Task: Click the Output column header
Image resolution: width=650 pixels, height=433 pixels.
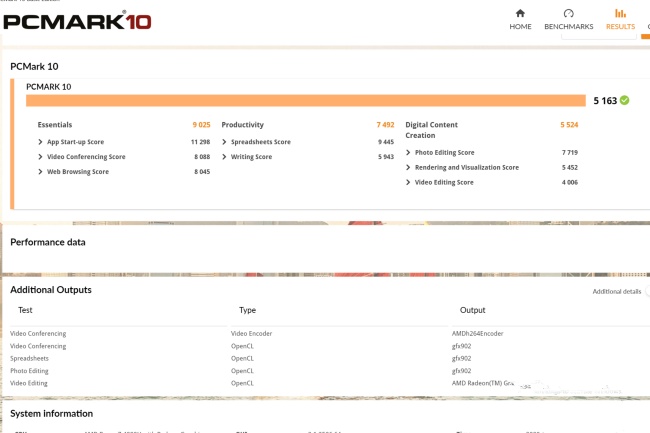Action: 473,310
